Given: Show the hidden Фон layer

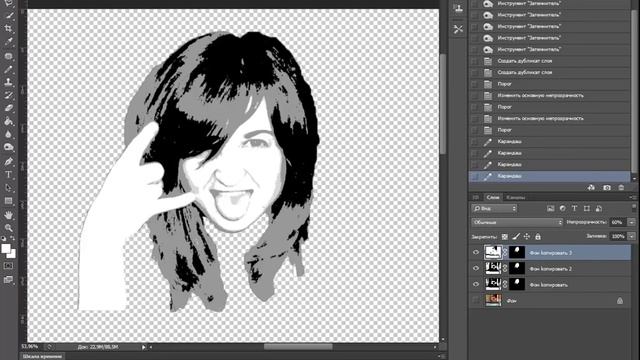Looking at the screenshot, I should click(476, 300).
